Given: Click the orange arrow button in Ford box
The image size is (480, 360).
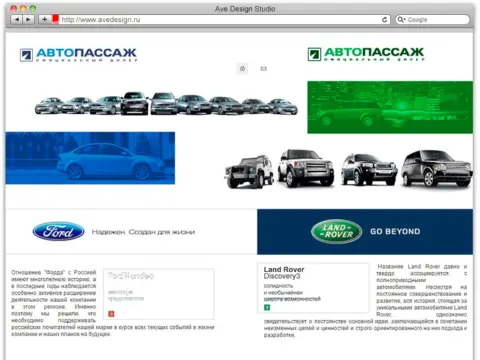Looking at the screenshot, I should click(x=111, y=314).
